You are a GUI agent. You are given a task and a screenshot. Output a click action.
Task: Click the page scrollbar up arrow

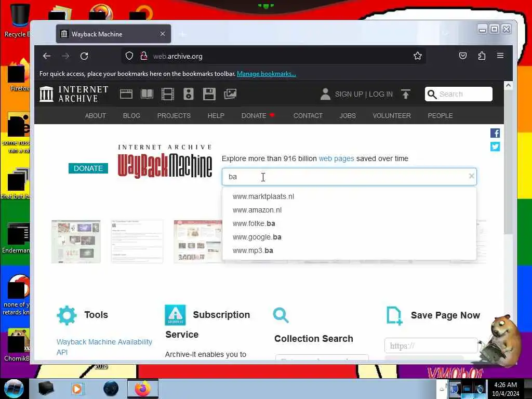[508, 86]
